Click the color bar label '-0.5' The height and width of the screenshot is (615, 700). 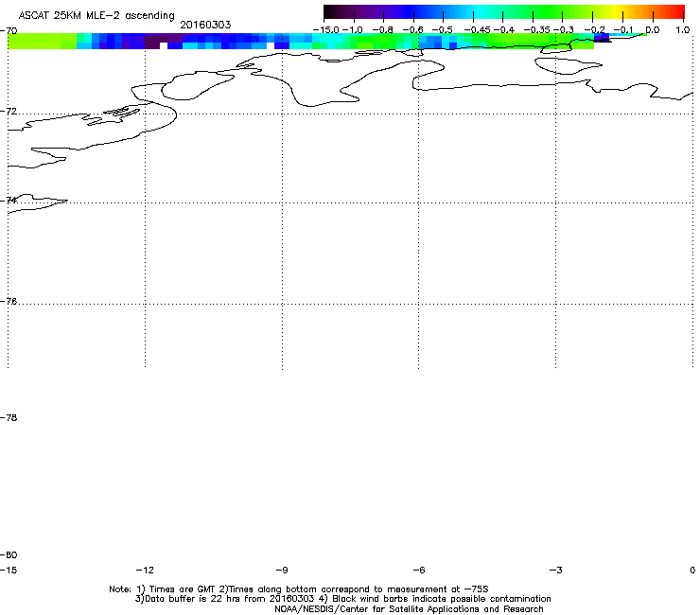pos(443,30)
